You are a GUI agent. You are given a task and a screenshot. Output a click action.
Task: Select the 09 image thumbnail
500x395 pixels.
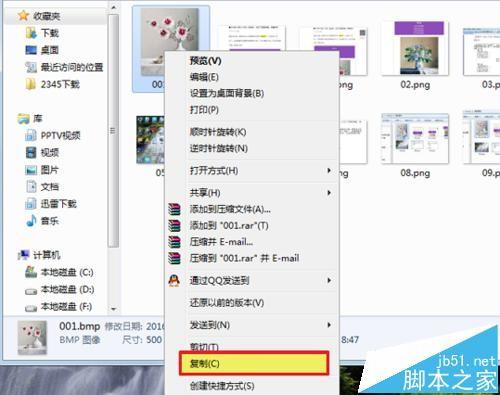[481, 137]
